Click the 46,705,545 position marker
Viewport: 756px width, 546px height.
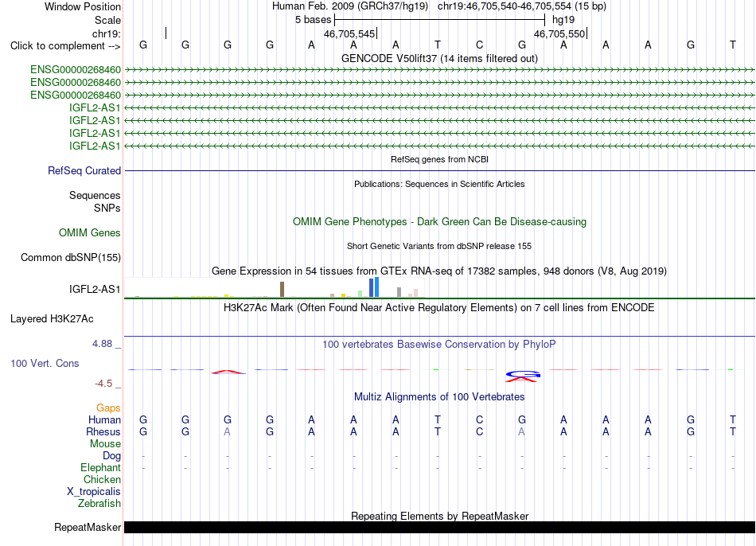[x=350, y=33]
